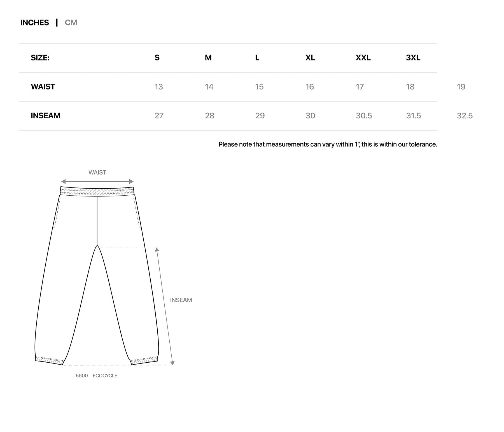The image size is (504, 432).
Task: Click the diagonal inseam measurement arrow
Action: pos(165,306)
